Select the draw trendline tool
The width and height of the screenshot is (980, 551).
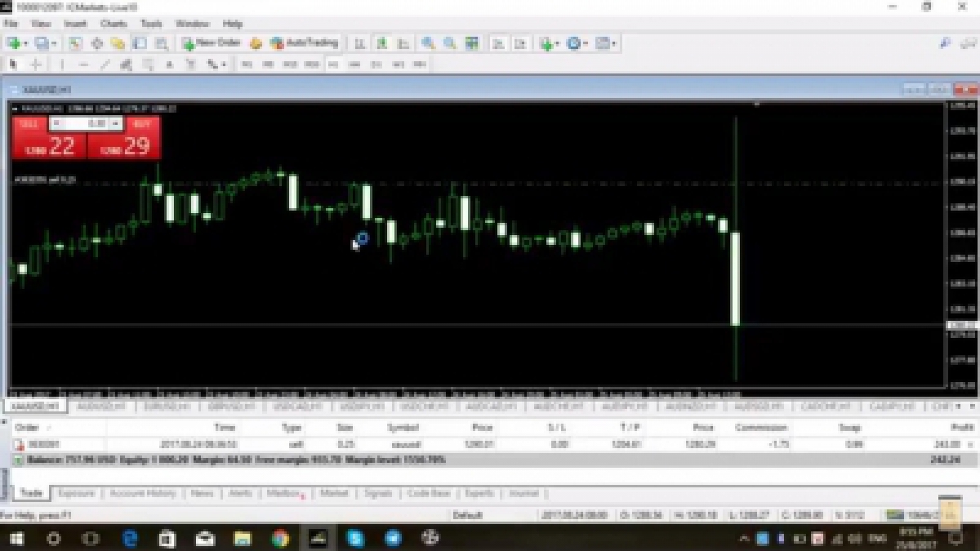click(x=105, y=64)
